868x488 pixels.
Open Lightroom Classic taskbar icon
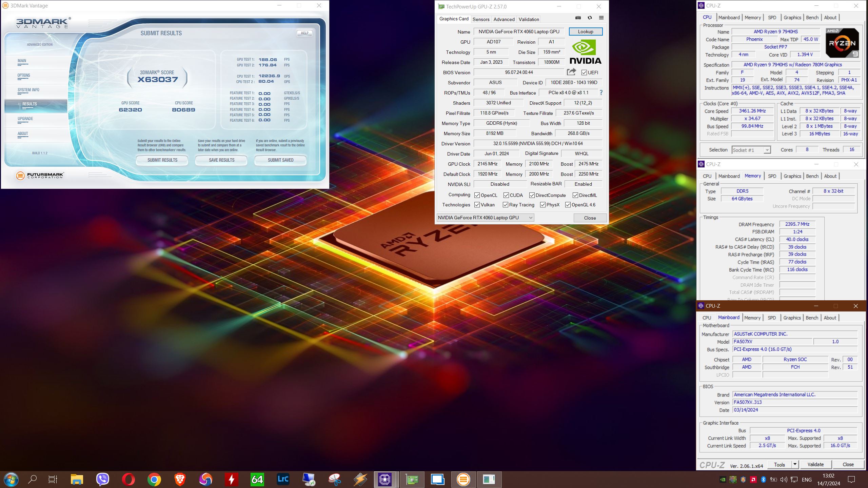pos(283,479)
